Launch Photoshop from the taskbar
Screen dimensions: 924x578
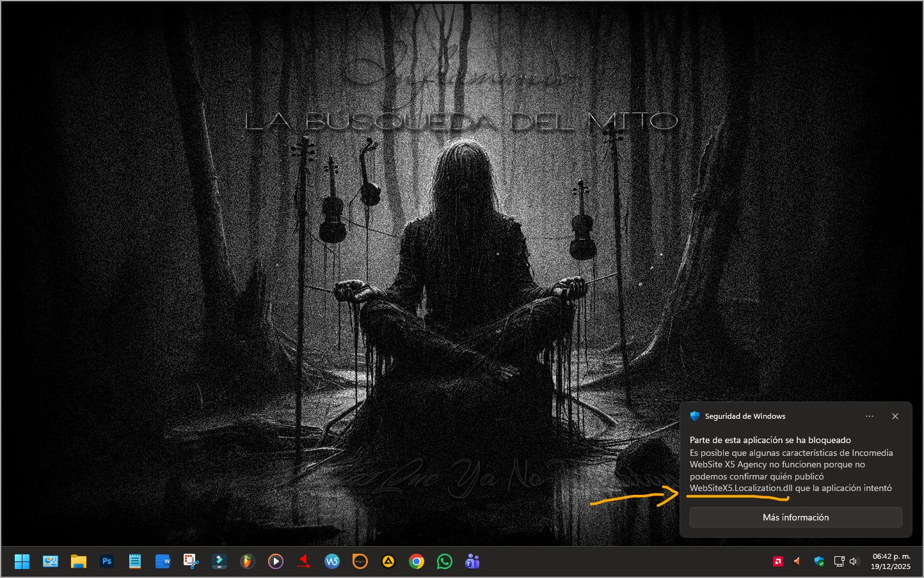tap(107, 562)
